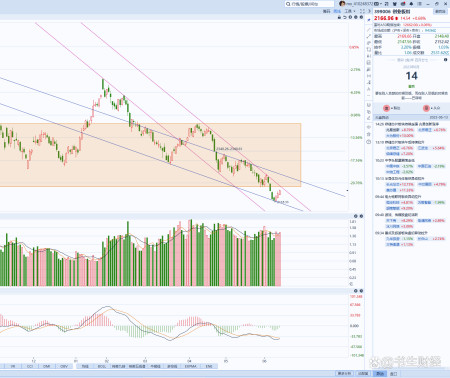Click the eye icon in drawing toolbar

[369, 127]
